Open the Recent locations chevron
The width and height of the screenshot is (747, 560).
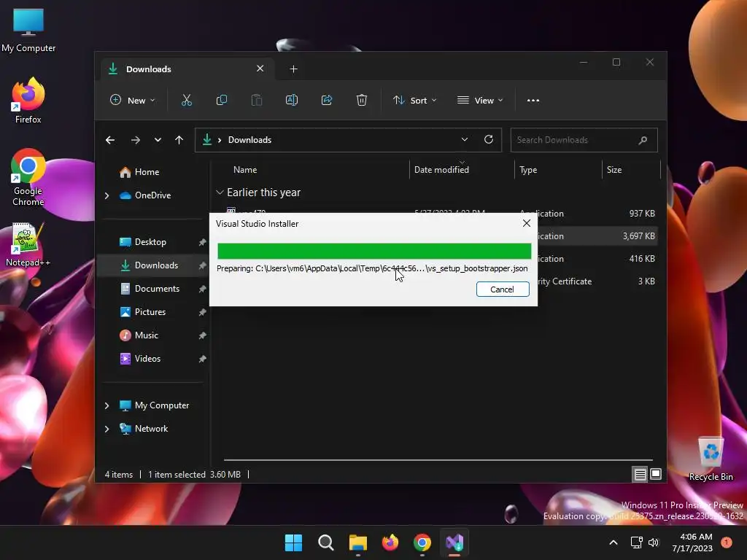point(158,140)
